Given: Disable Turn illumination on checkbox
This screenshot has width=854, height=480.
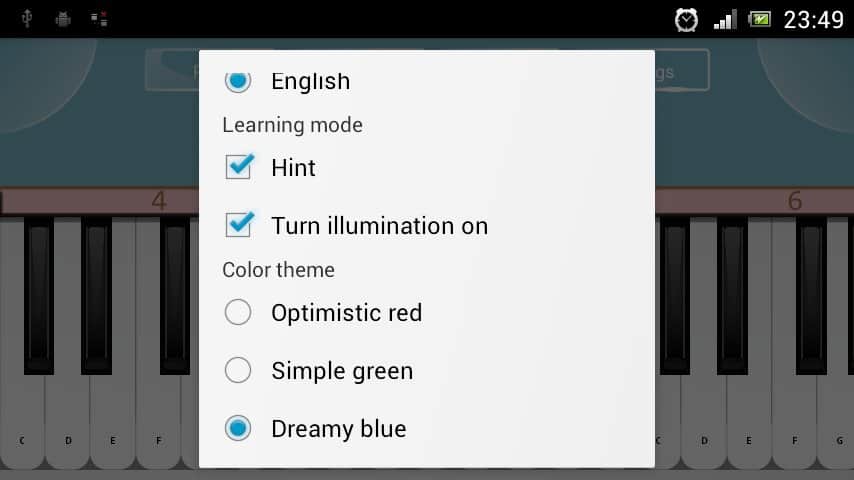Looking at the screenshot, I should (x=239, y=224).
